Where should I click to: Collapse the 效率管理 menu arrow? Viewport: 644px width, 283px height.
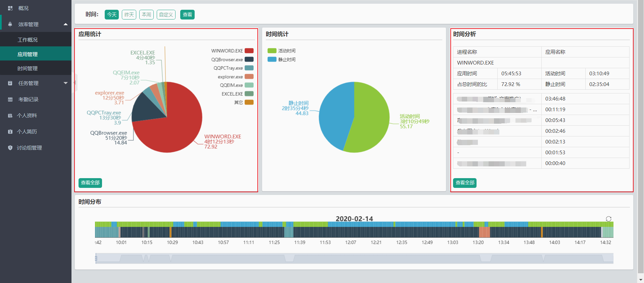pyautogui.click(x=65, y=24)
